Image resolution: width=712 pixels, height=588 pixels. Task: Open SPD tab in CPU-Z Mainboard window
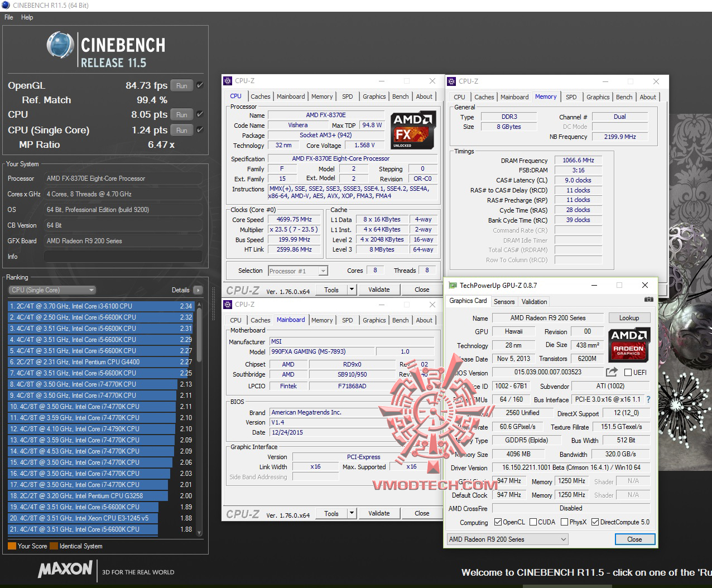tap(347, 320)
